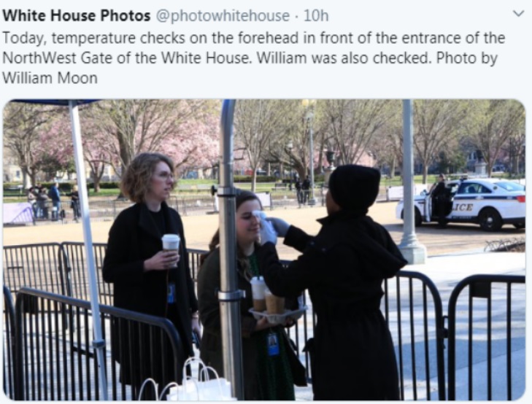Click the words "William was also checked"
532x404 pixels.
coord(344,58)
